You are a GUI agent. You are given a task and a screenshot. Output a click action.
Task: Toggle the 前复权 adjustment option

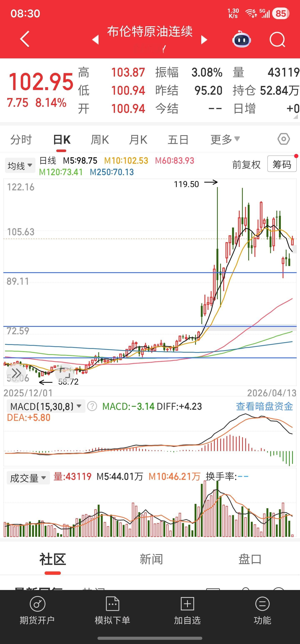[x=246, y=165]
